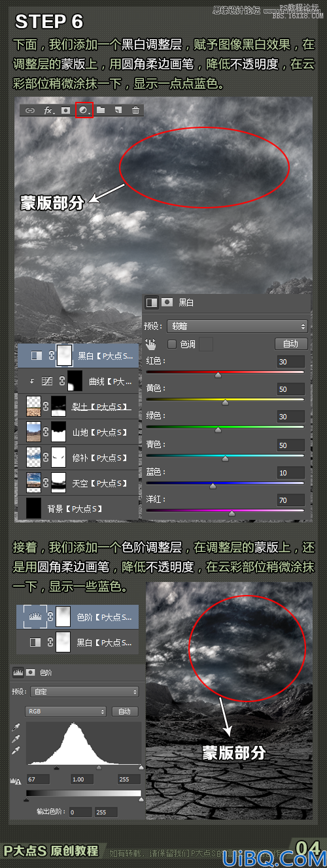
Task: Pick the gray point eyedropper
Action: (x=17, y=738)
